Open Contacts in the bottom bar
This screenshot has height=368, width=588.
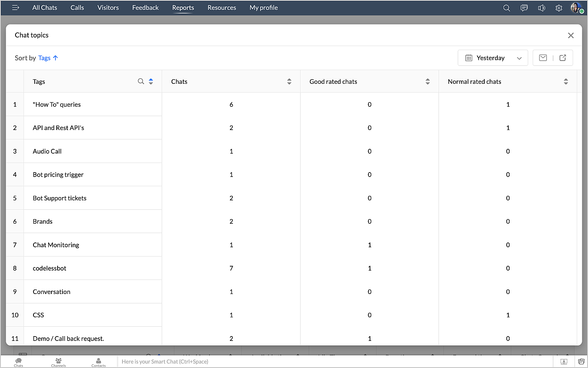coord(98,362)
